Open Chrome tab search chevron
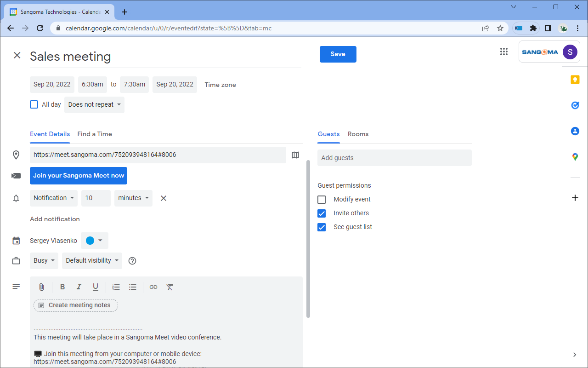 click(x=514, y=7)
